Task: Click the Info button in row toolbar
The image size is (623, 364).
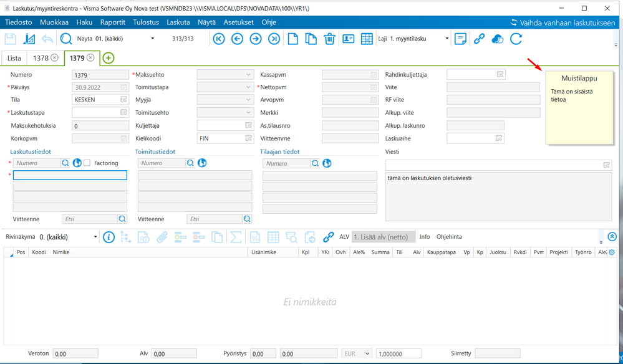Action: click(425, 237)
